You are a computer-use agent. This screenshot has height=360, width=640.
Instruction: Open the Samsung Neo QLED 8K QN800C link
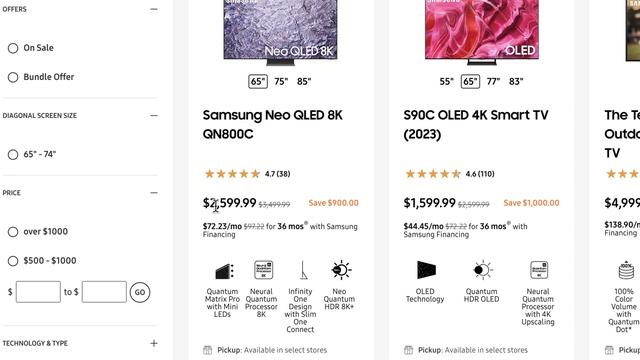click(272, 124)
